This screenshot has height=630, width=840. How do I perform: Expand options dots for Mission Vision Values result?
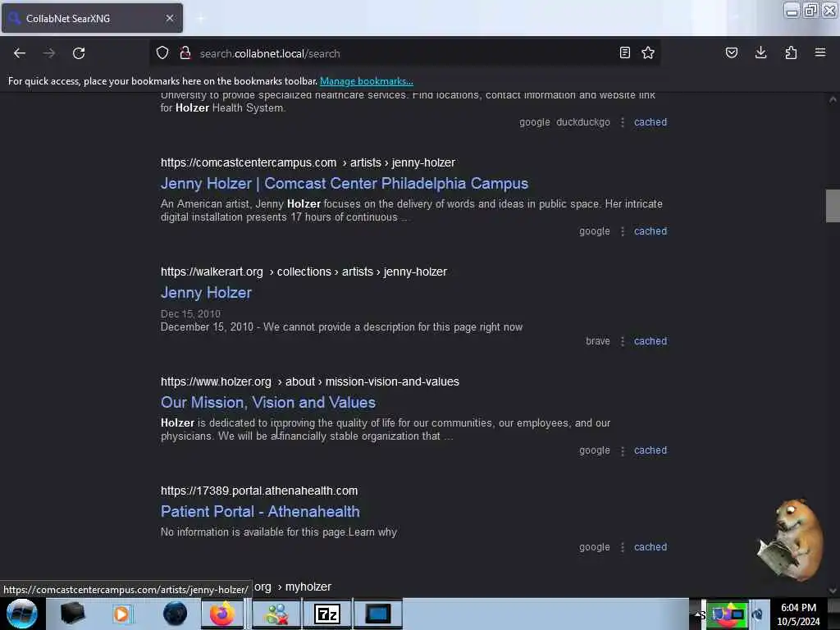(x=622, y=450)
